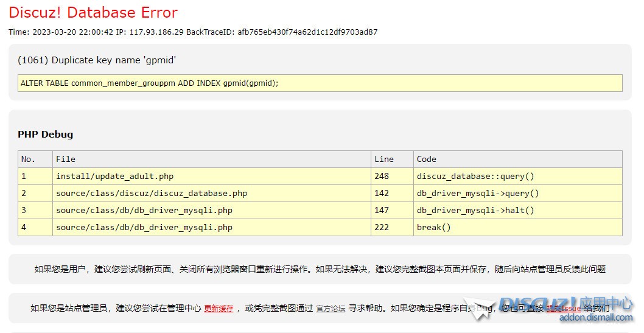
Task: Click the PHP Debug heading
Action: point(45,135)
